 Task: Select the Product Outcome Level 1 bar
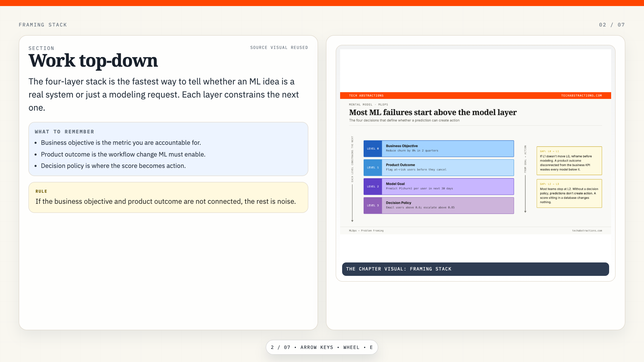click(x=439, y=168)
